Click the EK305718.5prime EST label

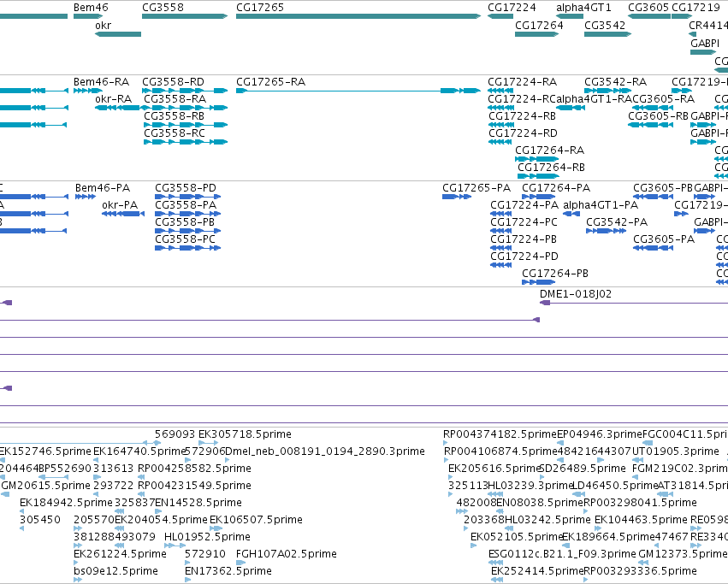tap(245, 434)
